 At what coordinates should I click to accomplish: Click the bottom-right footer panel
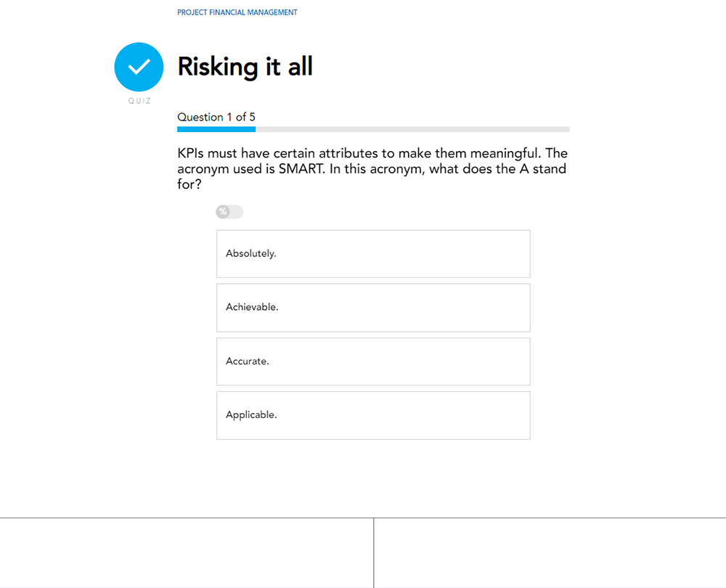tap(550, 553)
